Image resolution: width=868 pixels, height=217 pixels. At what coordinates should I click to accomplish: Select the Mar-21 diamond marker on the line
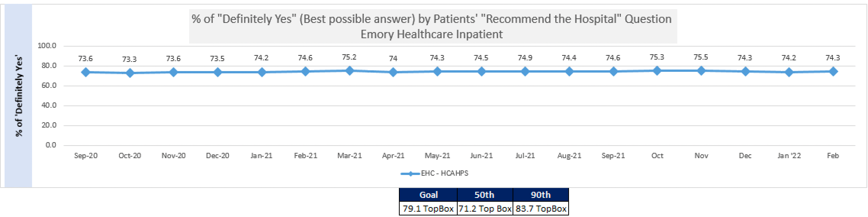point(349,71)
